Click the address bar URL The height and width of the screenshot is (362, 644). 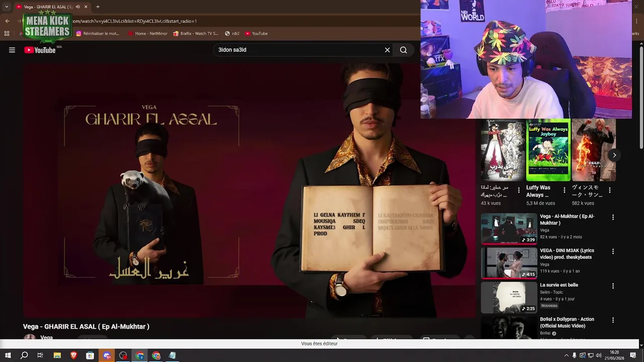[135, 21]
